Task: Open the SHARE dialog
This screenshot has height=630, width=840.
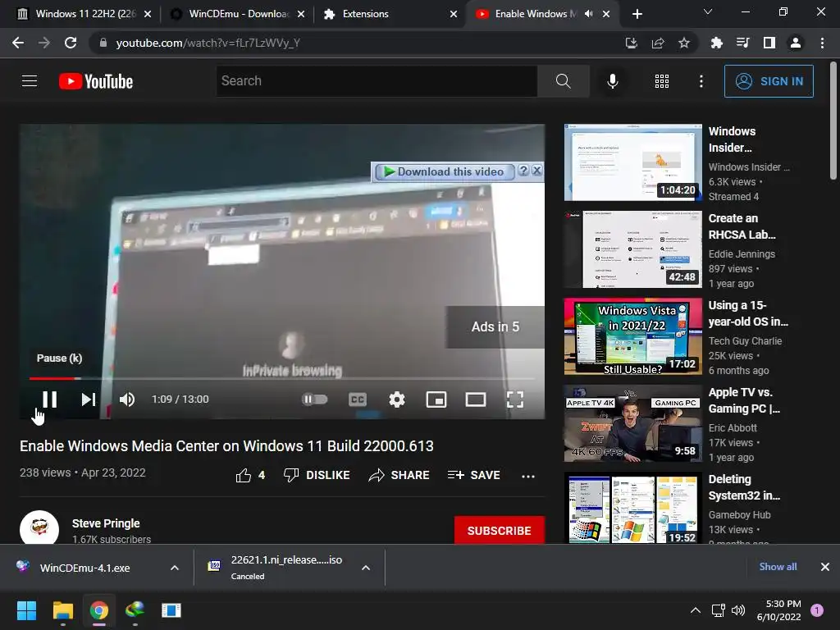Action: click(x=399, y=475)
